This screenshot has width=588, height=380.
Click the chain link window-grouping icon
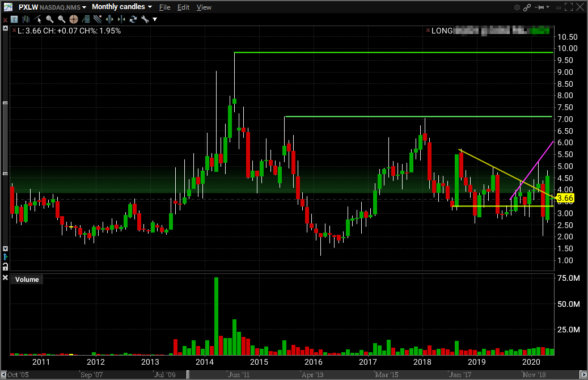pos(527,7)
